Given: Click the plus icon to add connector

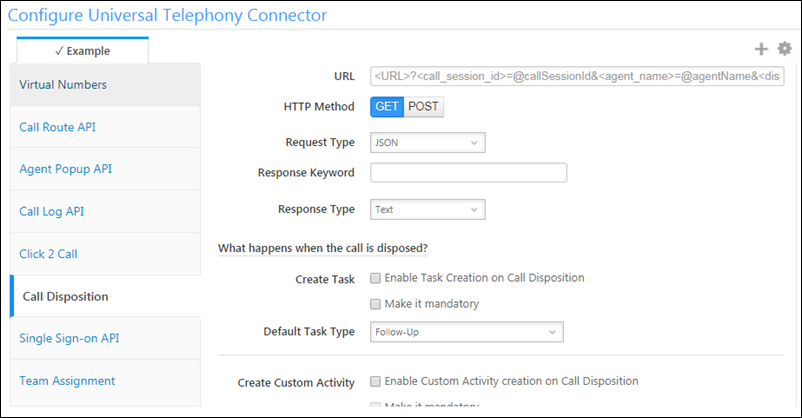Looking at the screenshot, I should tap(762, 48).
